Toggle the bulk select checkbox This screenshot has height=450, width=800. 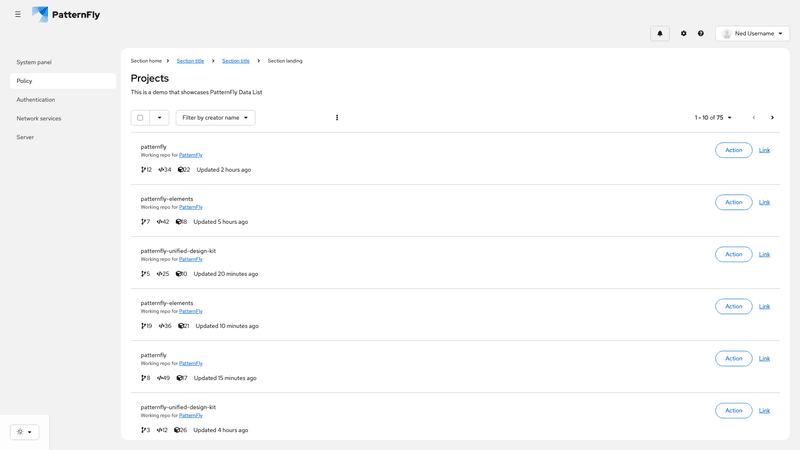[140, 117]
